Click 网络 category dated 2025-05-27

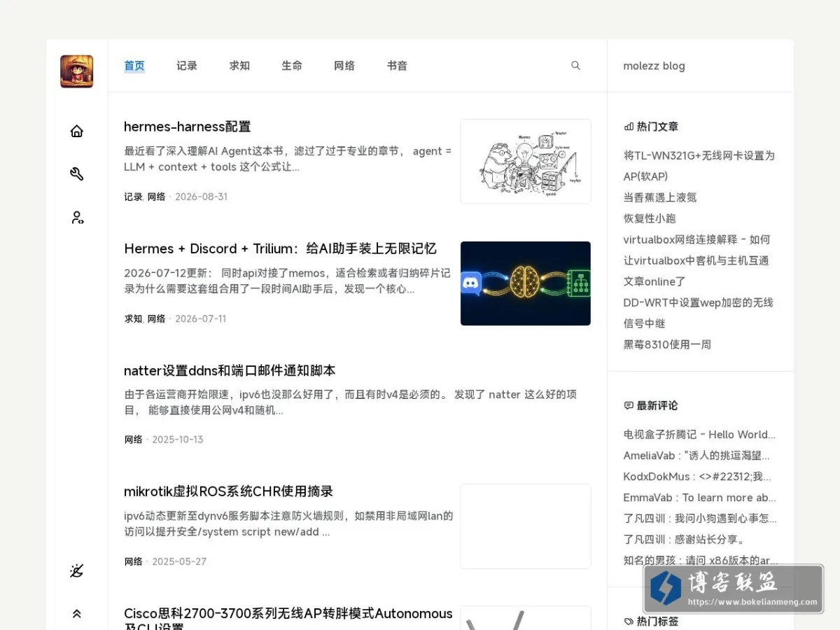pos(133,561)
